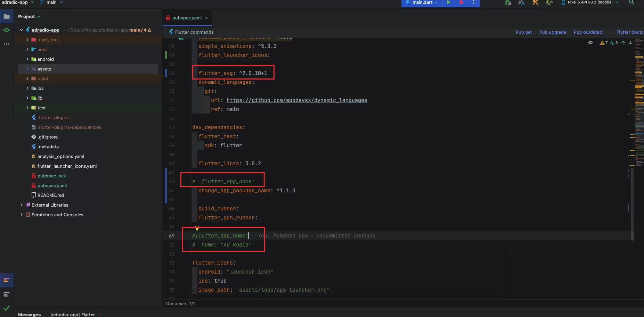Open the adradio-app project dropdown at top
644x317 pixels.
(17, 2)
